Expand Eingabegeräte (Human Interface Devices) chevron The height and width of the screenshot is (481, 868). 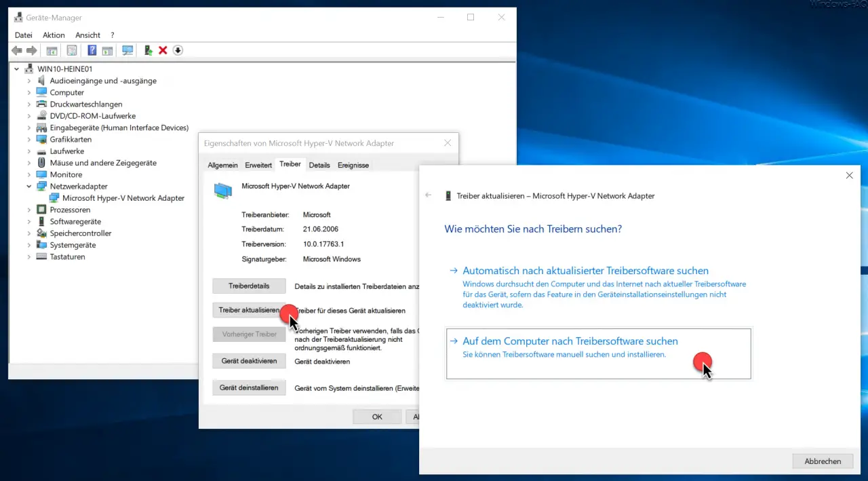29,128
